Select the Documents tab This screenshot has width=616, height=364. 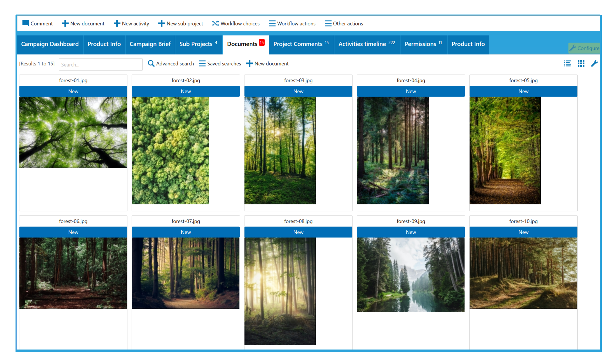pyautogui.click(x=246, y=44)
